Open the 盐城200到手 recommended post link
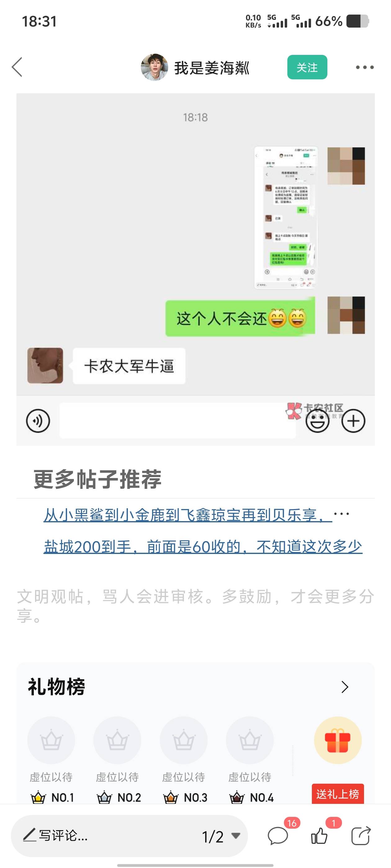This screenshot has width=391, height=868. click(203, 546)
